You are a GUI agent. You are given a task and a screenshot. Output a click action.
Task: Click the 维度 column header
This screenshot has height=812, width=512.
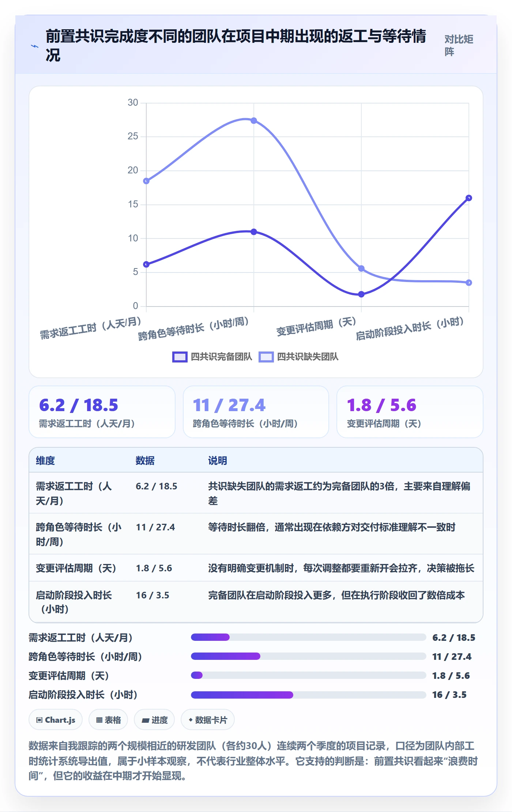coord(45,461)
